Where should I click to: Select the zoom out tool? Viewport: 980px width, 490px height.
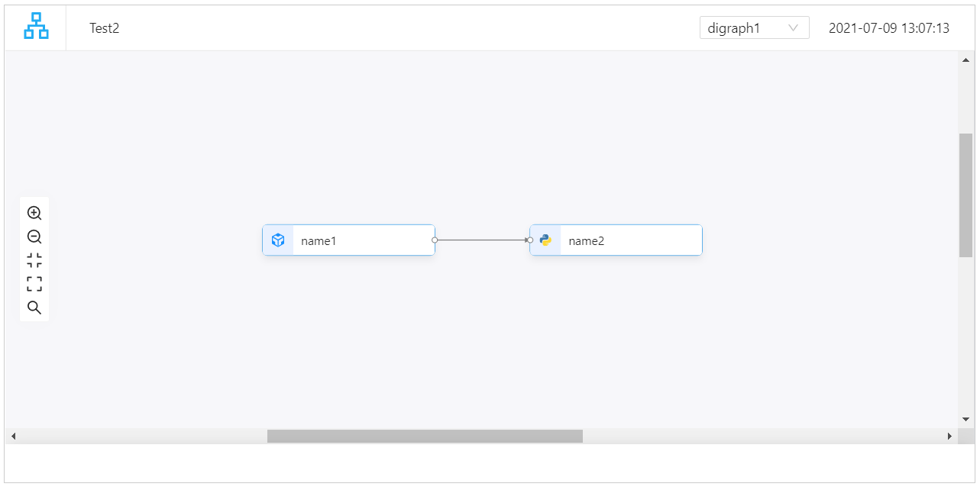click(34, 237)
